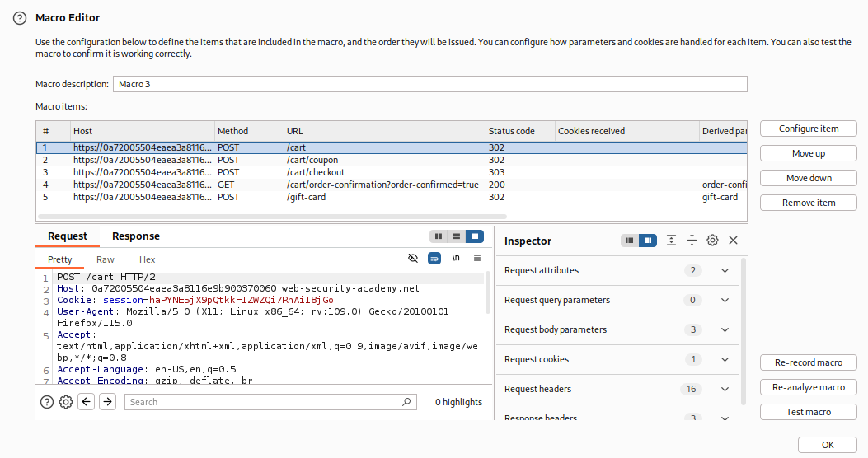Toggle line wrap button in the request editor
Screen dimensions: 868x458
pos(434,259)
